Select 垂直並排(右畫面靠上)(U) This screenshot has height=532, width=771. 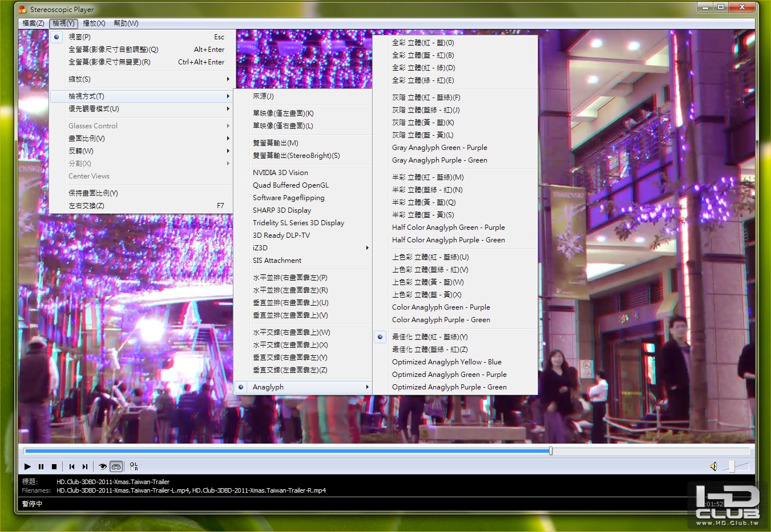pyautogui.click(x=303, y=303)
